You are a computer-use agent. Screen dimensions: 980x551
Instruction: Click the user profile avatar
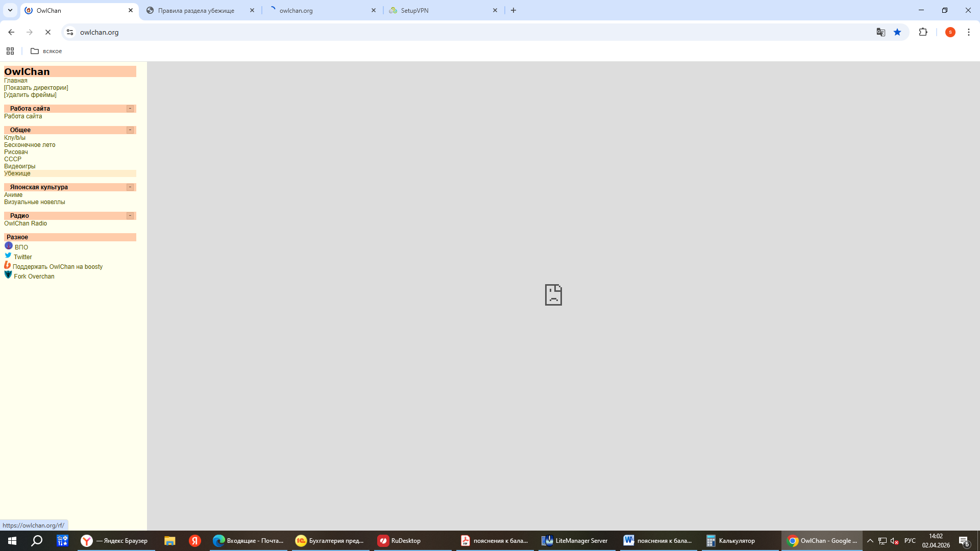click(x=950, y=32)
